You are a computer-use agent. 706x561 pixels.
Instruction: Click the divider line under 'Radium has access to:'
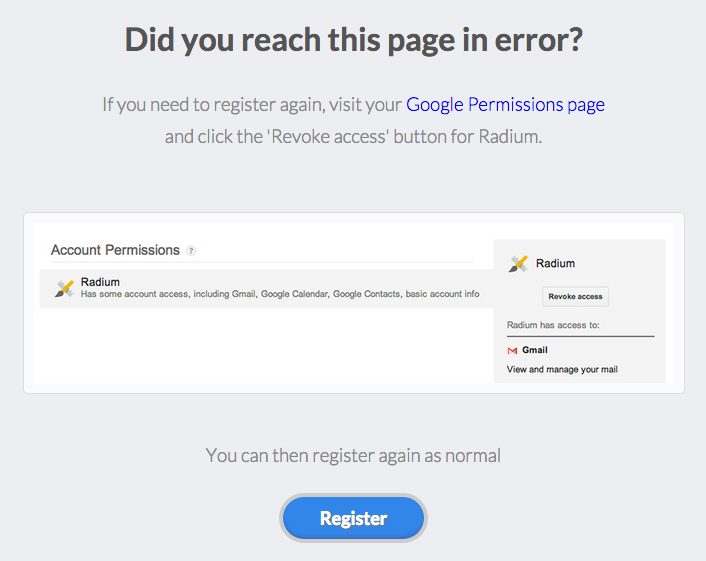(x=580, y=336)
